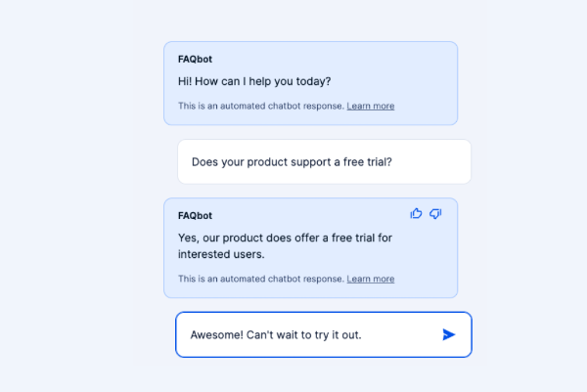The width and height of the screenshot is (587, 392).
Task: Click the automated chatbot disclaimer under the answer
Action: (261, 279)
